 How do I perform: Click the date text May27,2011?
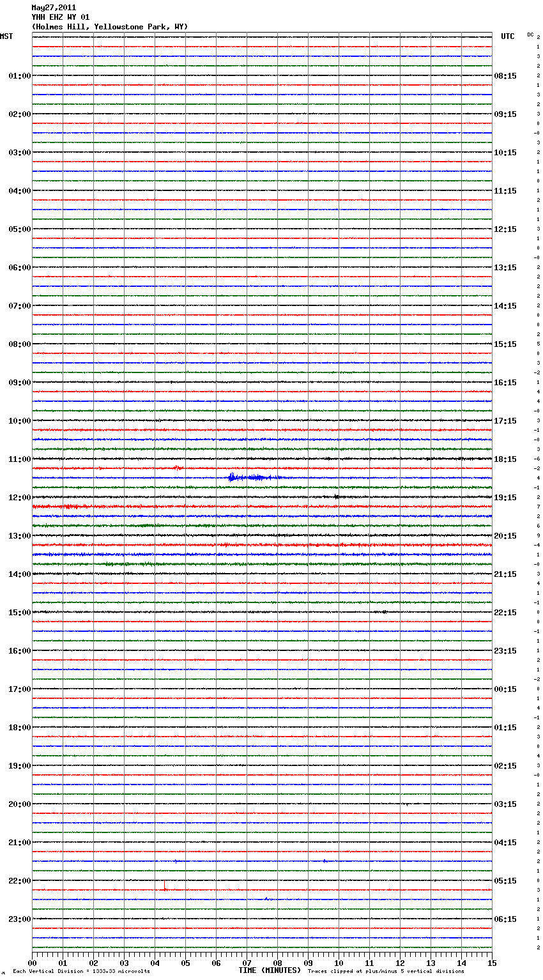54,8
